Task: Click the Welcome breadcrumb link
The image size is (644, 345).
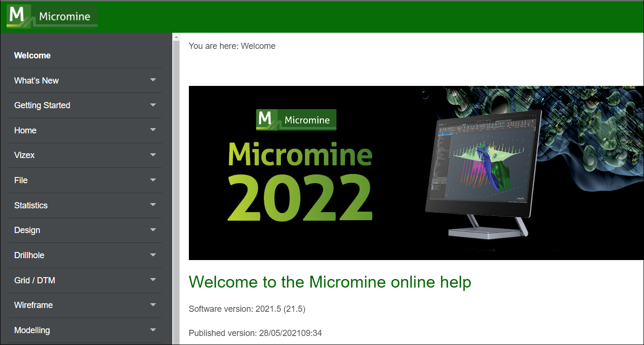Action: 258,46
